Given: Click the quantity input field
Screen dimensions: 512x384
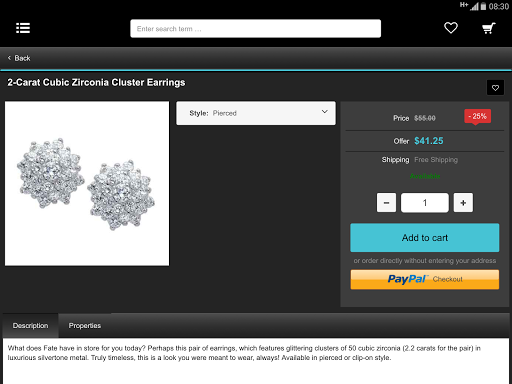Looking at the screenshot, I should point(425,202).
